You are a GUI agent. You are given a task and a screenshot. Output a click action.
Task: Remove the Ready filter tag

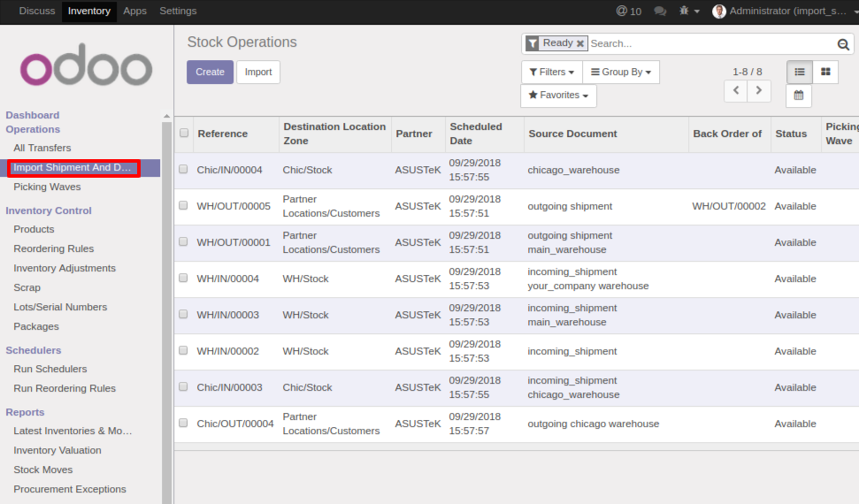tap(580, 43)
